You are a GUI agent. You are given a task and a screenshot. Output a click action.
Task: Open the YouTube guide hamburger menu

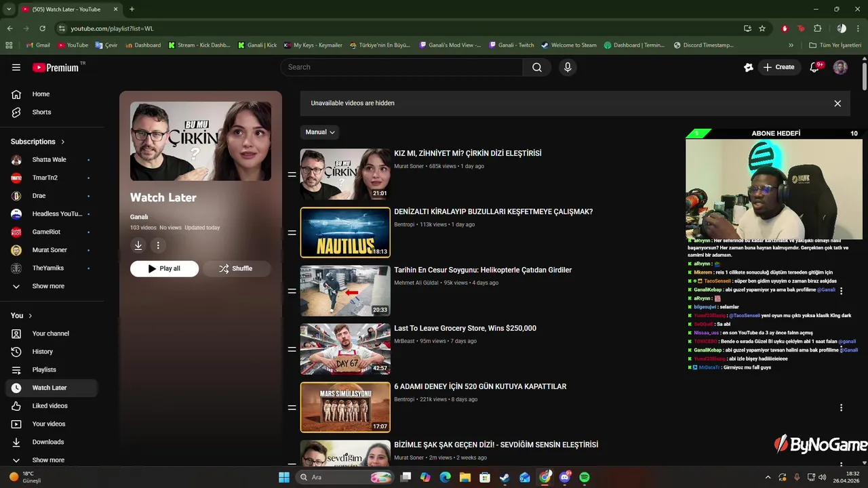point(16,67)
